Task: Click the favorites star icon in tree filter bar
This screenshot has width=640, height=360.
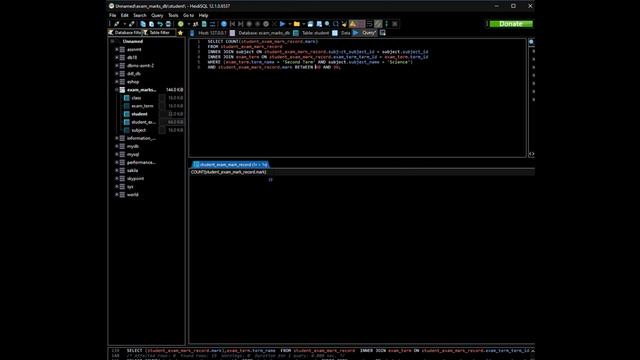Action: coord(180,33)
